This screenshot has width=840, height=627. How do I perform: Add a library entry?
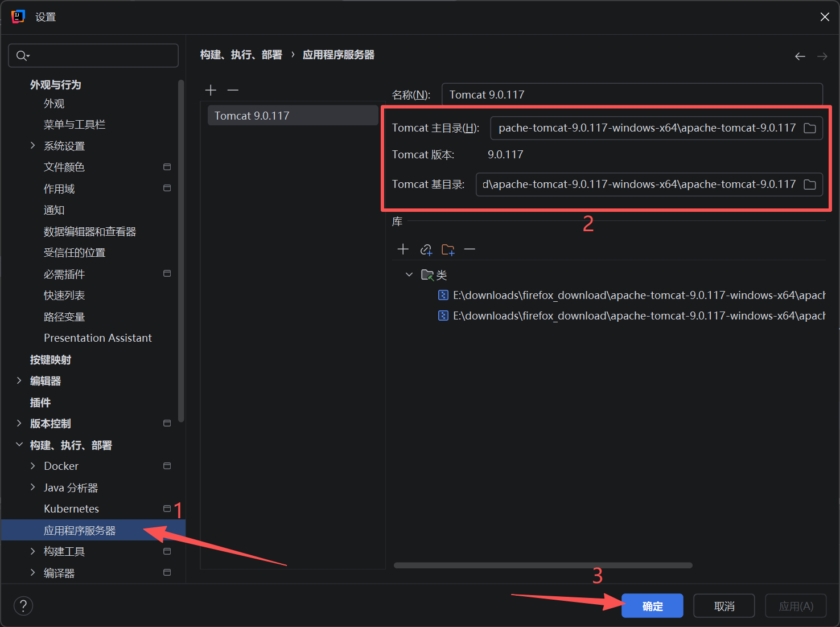[x=403, y=249]
